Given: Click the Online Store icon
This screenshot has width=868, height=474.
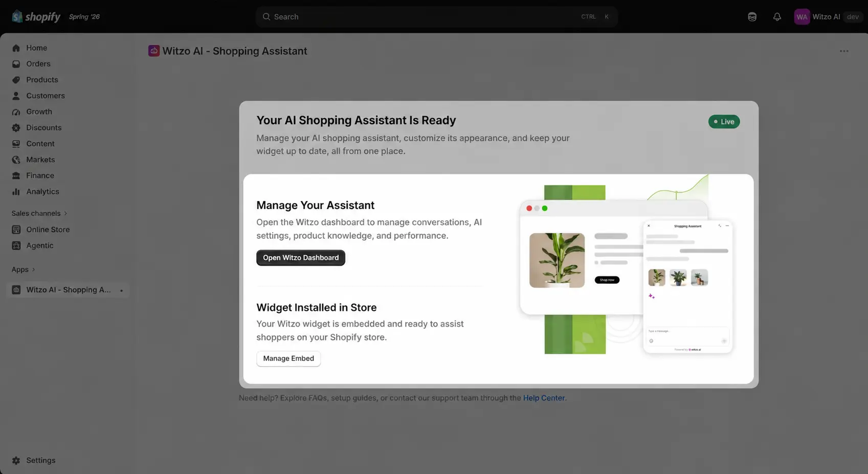Looking at the screenshot, I should coord(16,230).
